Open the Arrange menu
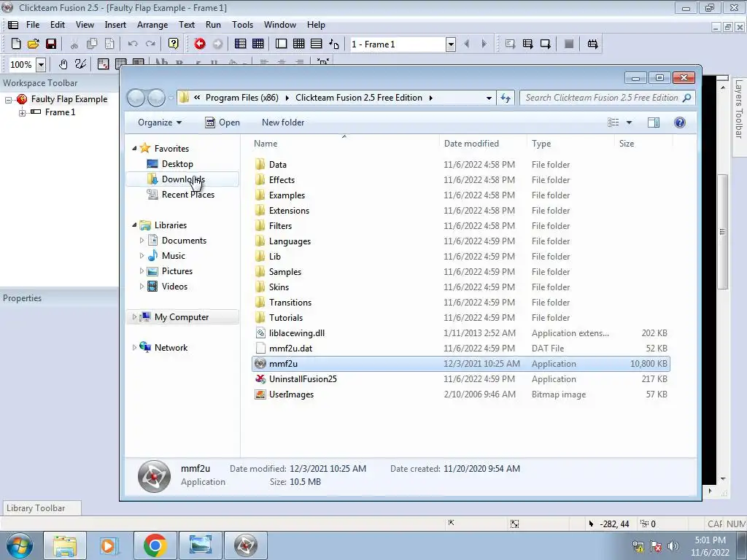 [152, 25]
